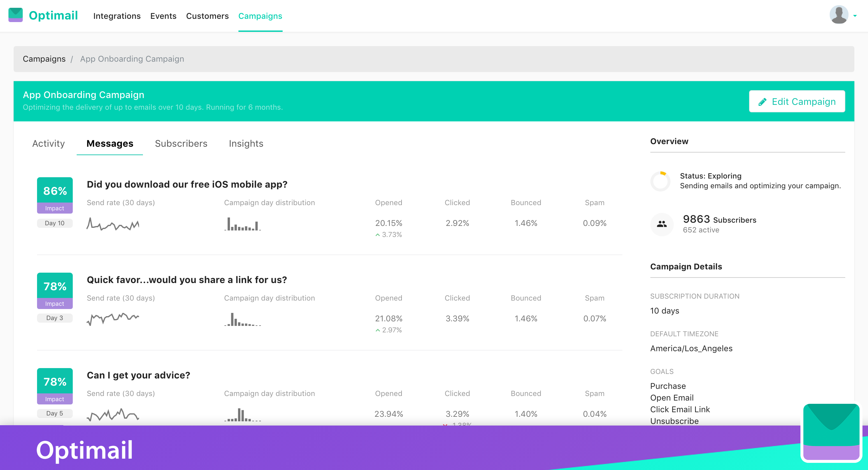Click the 23.94% opened value
Screen dimensions: 868x470
click(389, 414)
